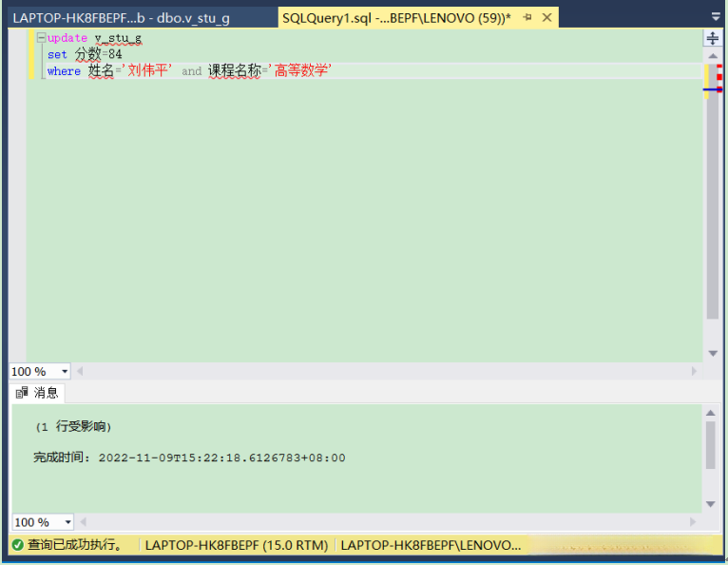Click the up arrow of editor scrollbar
This screenshot has height=565, width=728.
(x=713, y=56)
